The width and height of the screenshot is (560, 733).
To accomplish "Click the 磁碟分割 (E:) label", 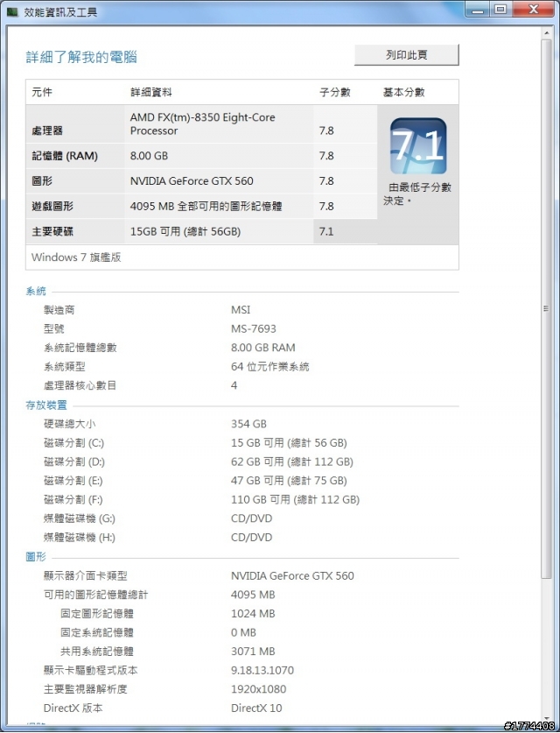I will pos(73,481).
